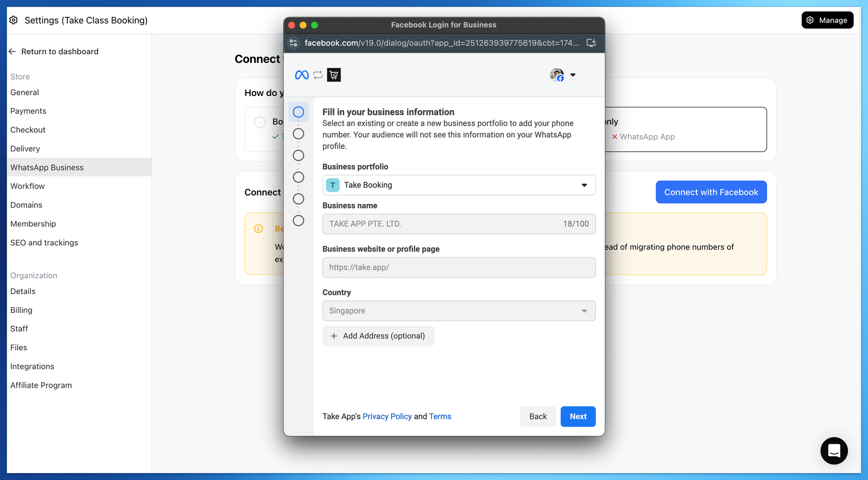The width and height of the screenshot is (868, 480).
Task: Click the Fill in your business information heading
Action: tap(388, 112)
